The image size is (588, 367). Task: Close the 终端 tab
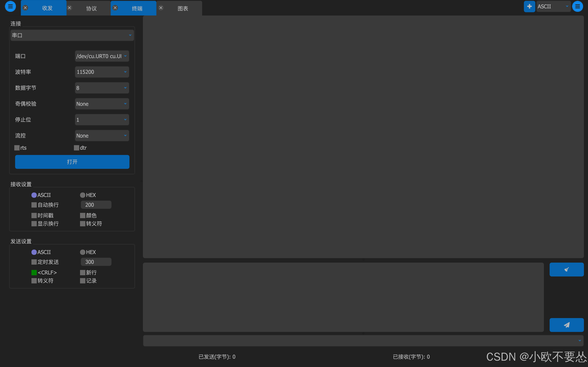115,8
